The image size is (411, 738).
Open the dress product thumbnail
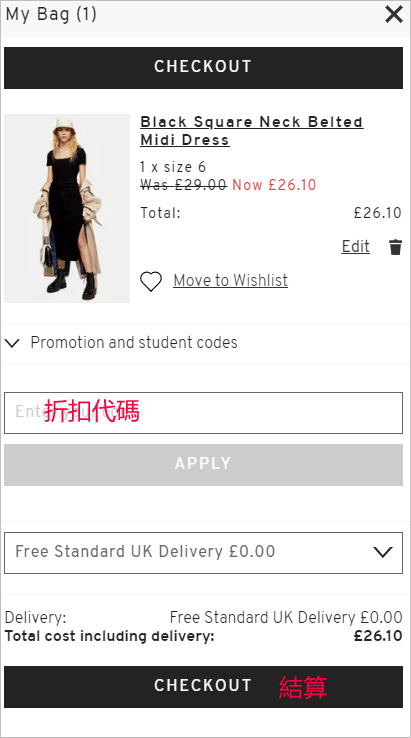click(67, 208)
